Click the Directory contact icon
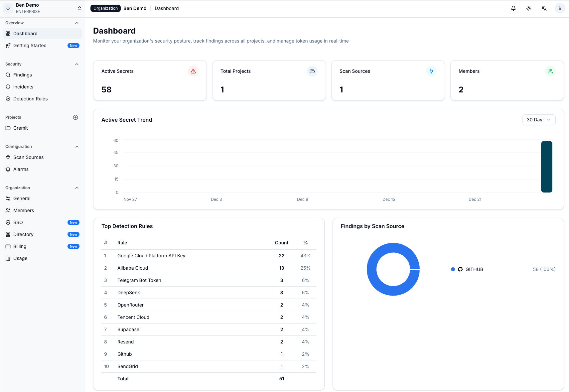Viewport: 569px width, 392px height. click(x=8, y=234)
